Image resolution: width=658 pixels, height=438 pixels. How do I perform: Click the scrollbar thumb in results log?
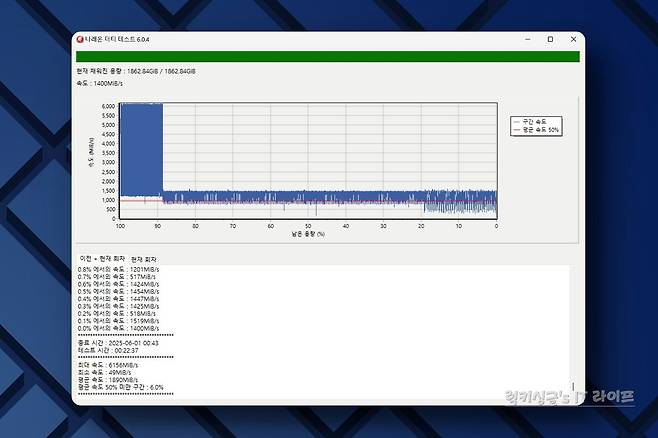point(573,386)
